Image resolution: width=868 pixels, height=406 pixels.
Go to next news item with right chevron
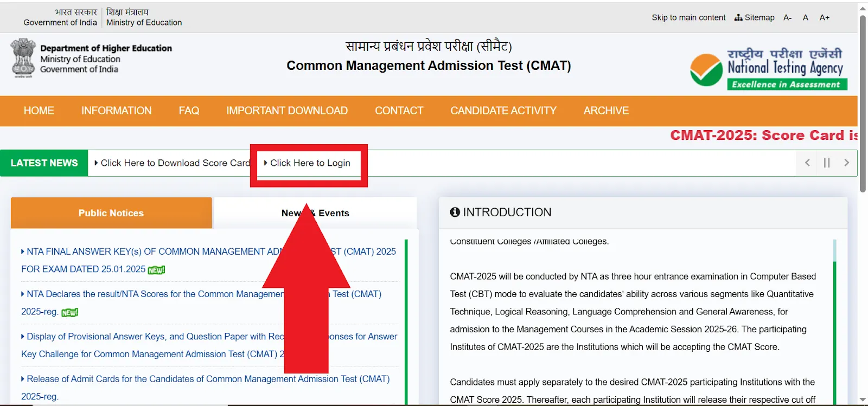click(846, 163)
